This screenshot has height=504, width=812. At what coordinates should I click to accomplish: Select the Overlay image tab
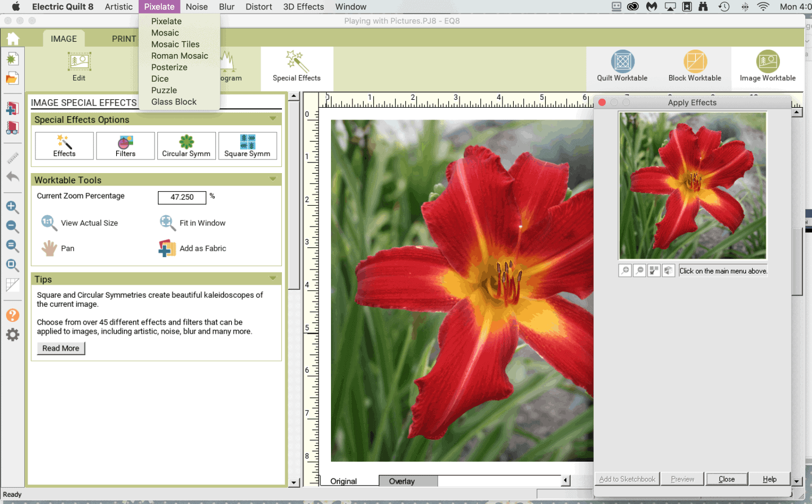(x=408, y=481)
